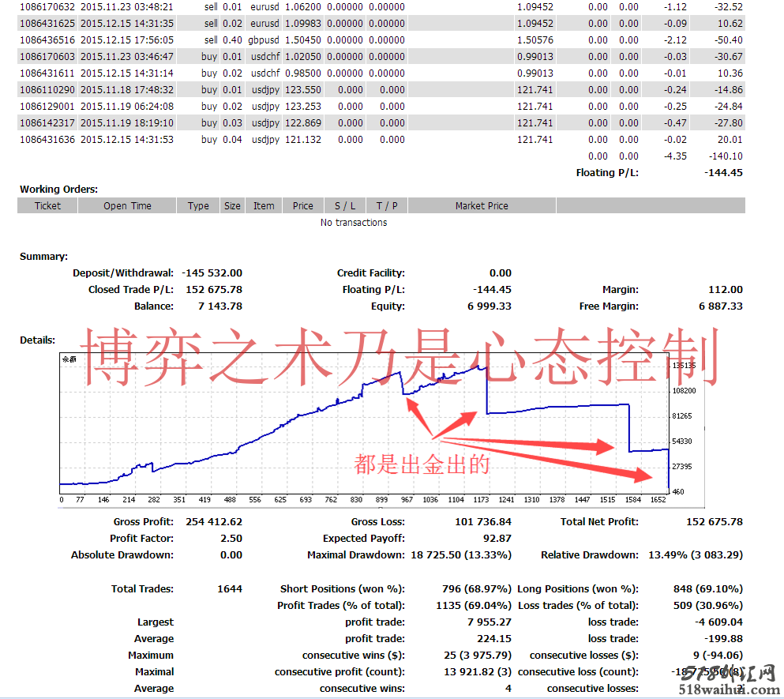
Task: Click ticket 1086431636 in the open trades
Action: (x=47, y=140)
